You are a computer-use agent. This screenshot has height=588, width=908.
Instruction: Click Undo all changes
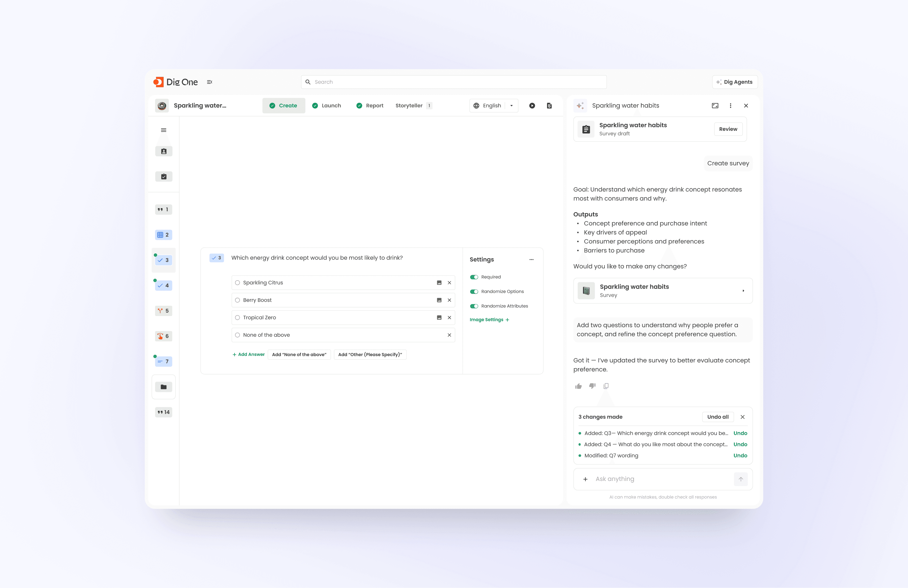coord(718,417)
